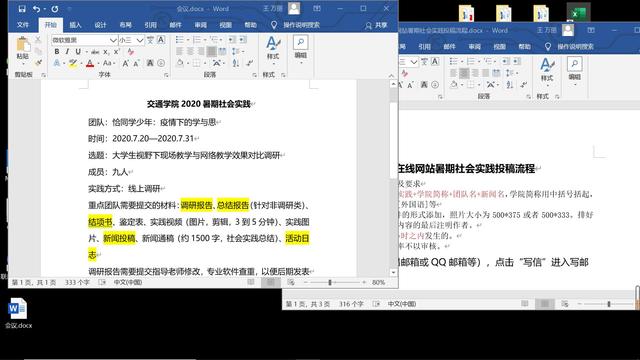The height and width of the screenshot is (360, 640).
Task: Open the Word file on desktop
Action: [x=18, y=313]
